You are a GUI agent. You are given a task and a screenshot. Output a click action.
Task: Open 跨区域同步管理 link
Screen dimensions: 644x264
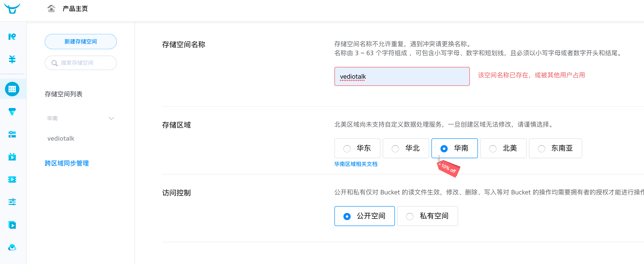[67, 163]
